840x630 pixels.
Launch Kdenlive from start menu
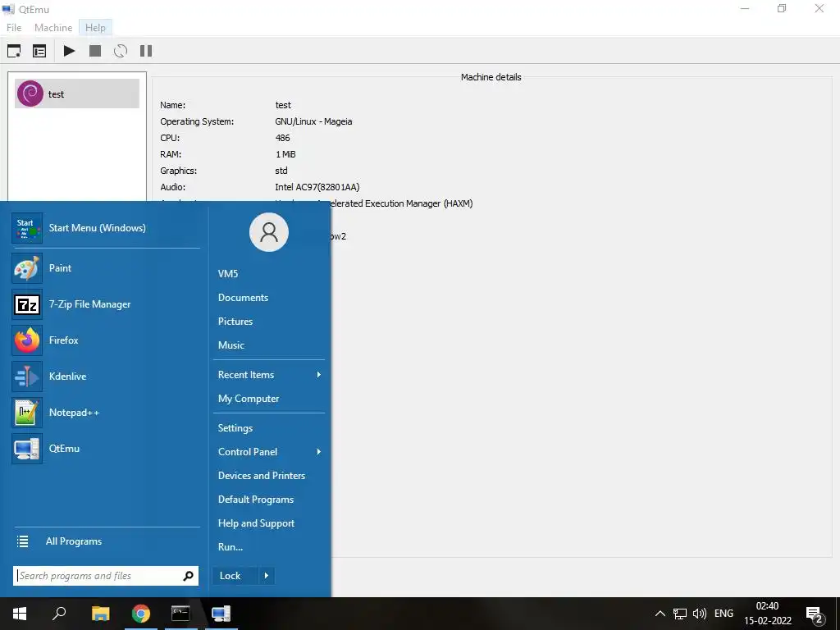[106, 377]
